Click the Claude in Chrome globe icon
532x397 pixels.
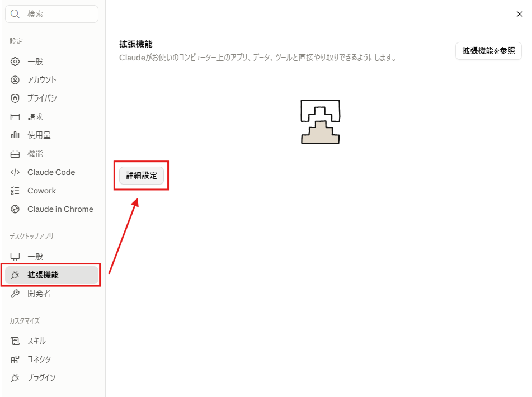(15, 209)
